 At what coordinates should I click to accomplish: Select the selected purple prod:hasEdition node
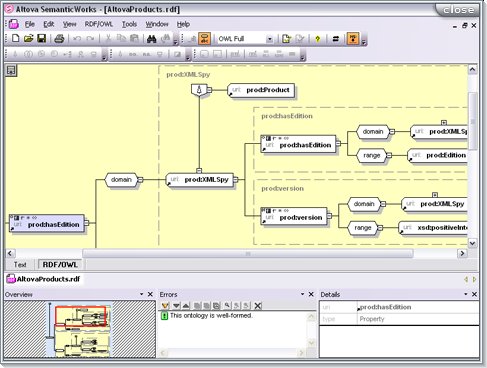[47, 223]
